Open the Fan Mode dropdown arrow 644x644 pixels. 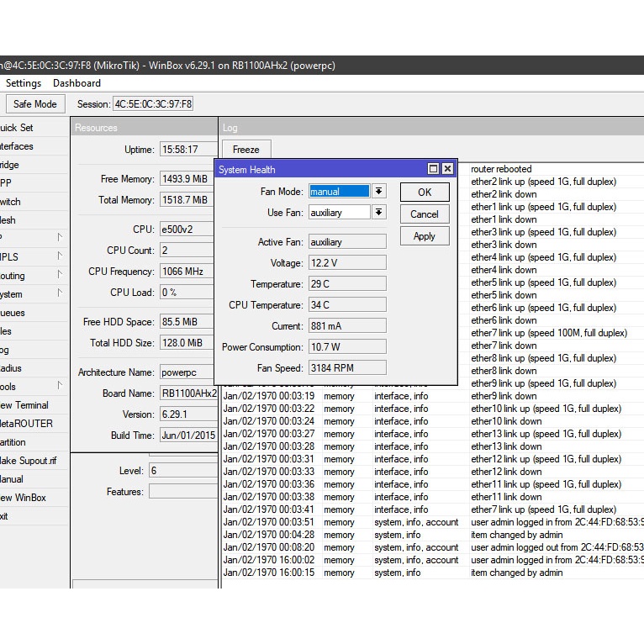(378, 192)
